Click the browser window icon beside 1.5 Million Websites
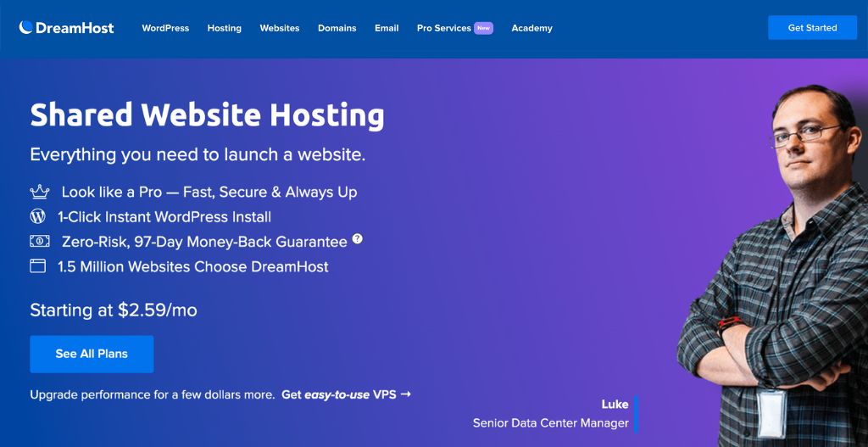Image resolution: width=868 pixels, height=447 pixels. coord(38,266)
